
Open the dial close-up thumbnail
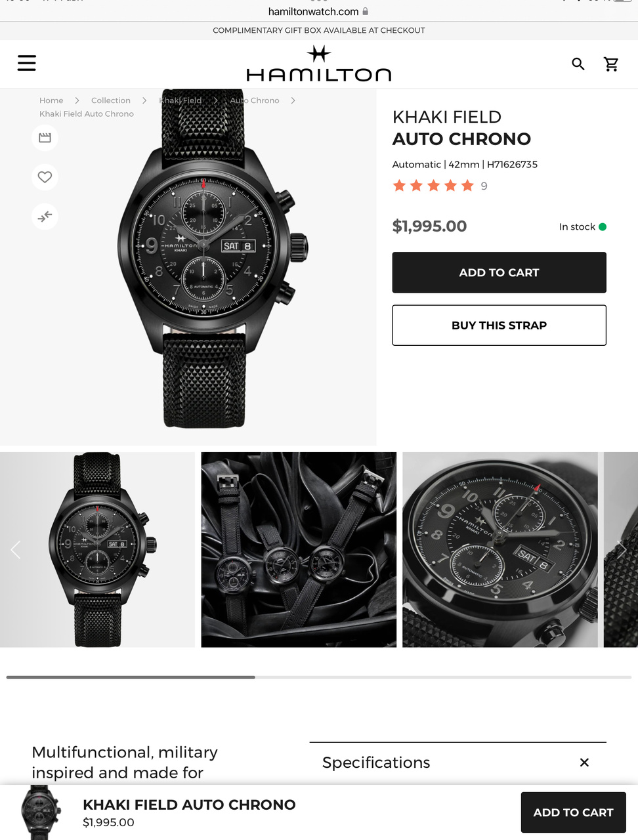(500, 550)
